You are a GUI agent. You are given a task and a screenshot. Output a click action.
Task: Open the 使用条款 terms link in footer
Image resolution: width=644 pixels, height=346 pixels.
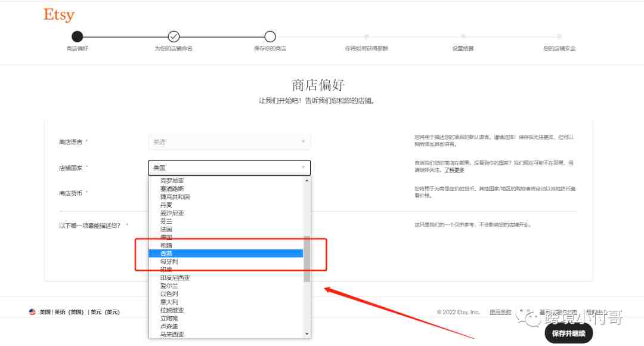[x=500, y=312]
